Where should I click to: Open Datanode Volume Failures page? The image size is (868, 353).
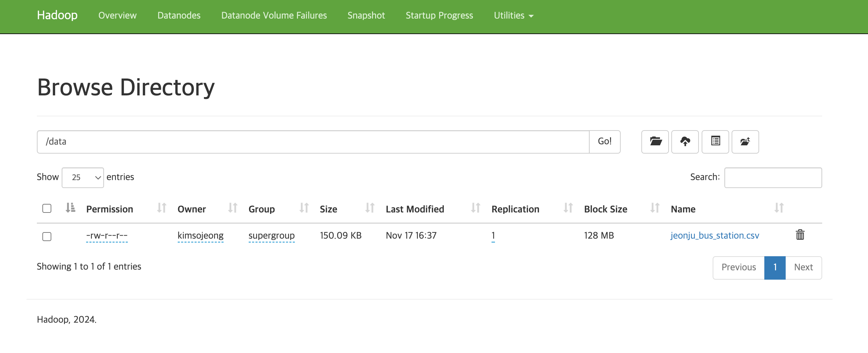click(274, 15)
